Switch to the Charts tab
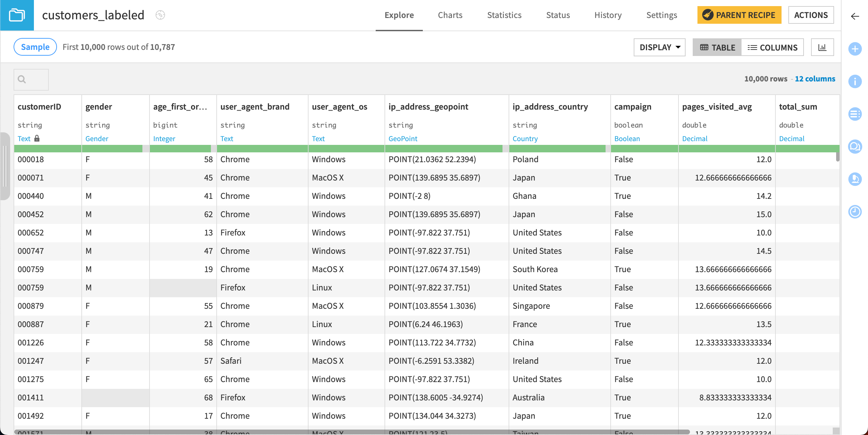The width and height of the screenshot is (868, 435). pyautogui.click(x=450, y=15)
